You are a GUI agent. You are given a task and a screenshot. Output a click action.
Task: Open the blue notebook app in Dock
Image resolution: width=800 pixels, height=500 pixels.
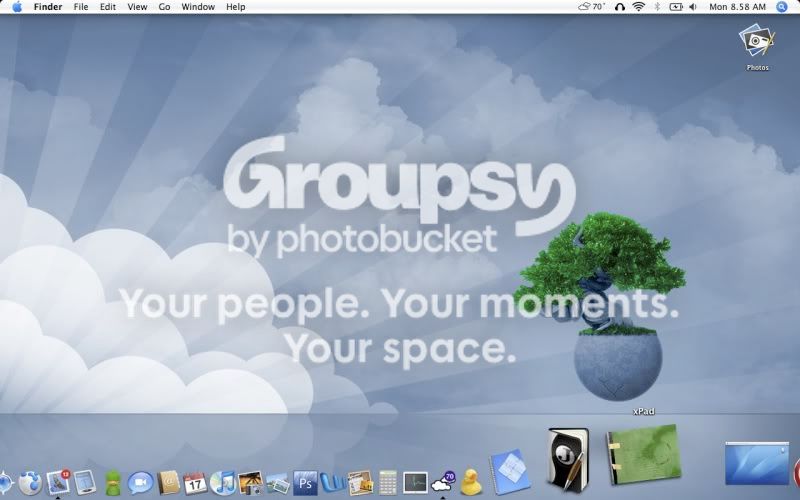coord(509,472)
